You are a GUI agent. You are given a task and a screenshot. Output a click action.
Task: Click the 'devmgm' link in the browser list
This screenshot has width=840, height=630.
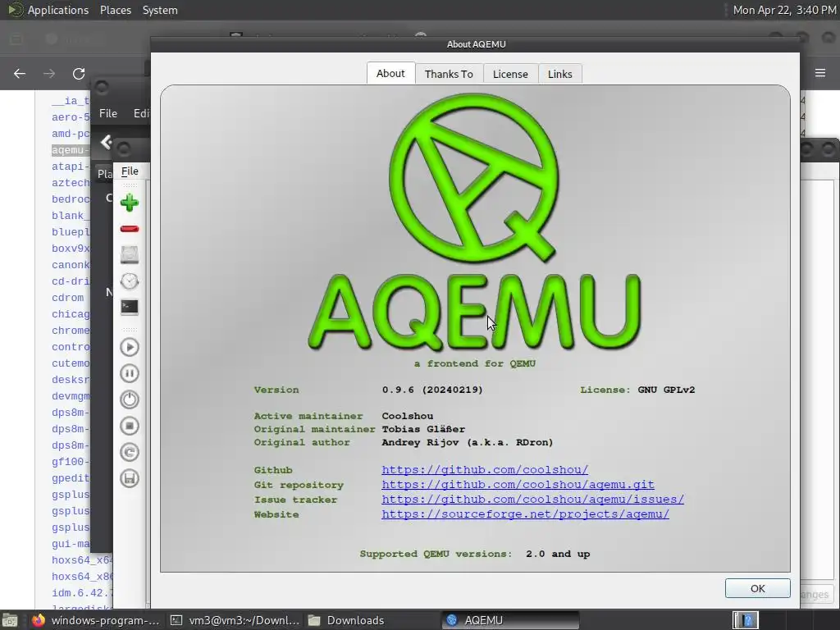pyautogui.click(x=71, y=396)
